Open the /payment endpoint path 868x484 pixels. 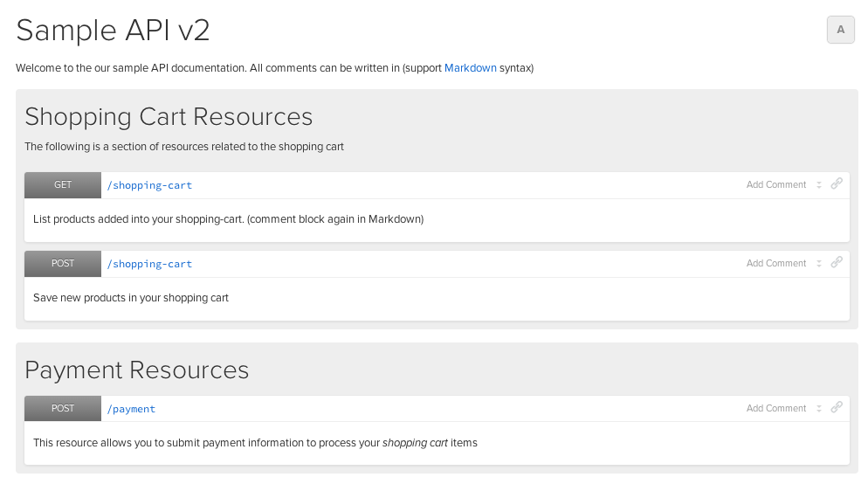click(x=131, y=409)
